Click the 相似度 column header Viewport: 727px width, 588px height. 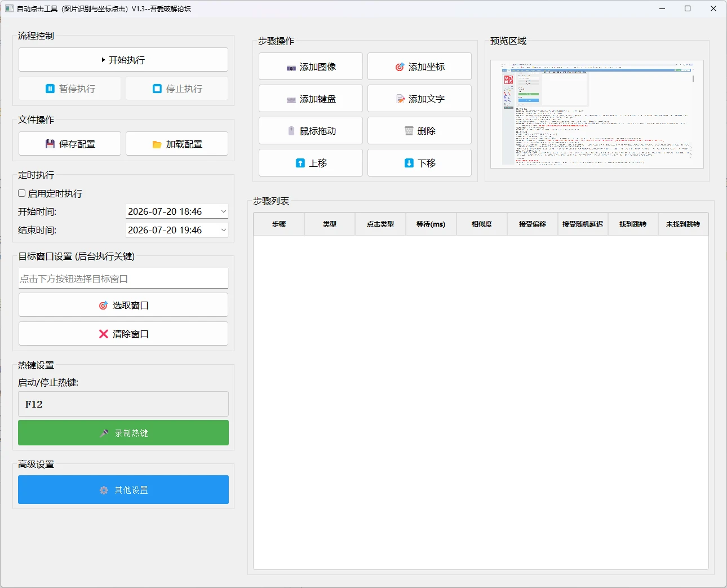[x=482, y=224]
